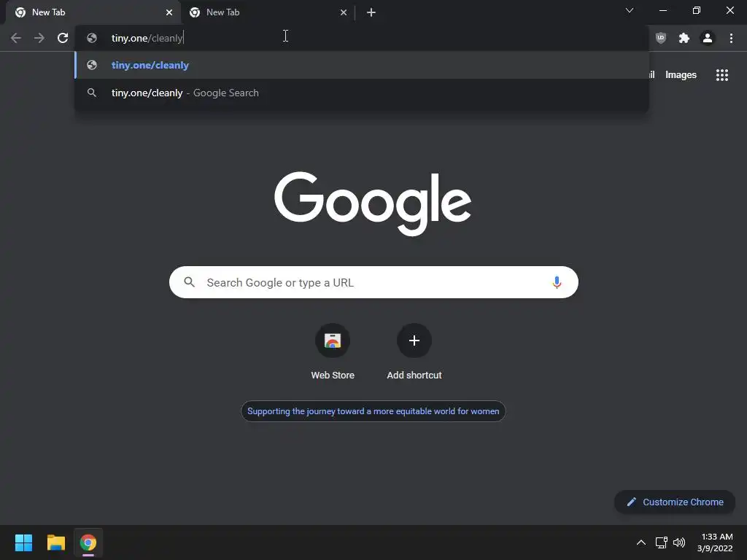Image resolution: width=747 pixels, height=560 pixels.
Task: Reload the current page
Action: (63, 38)
